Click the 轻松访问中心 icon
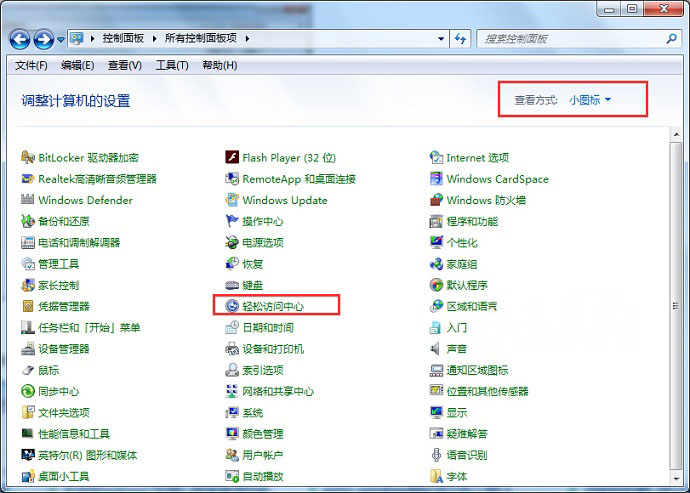This screenshot has height=493, width=690. click(x=232, y=306)
